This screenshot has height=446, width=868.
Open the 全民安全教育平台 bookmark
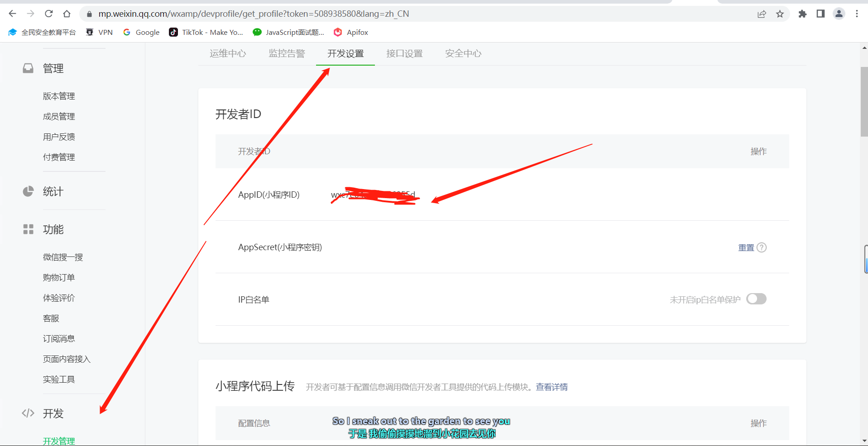point(42,32)
